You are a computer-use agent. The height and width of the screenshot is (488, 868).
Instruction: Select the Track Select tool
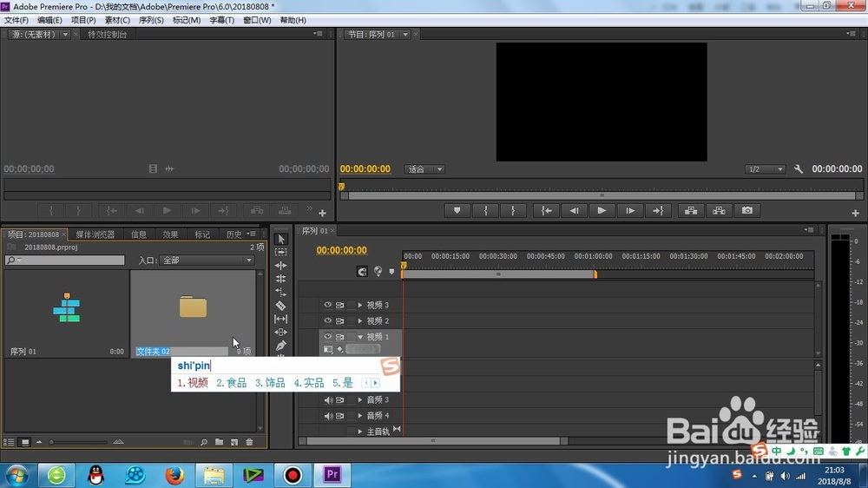click(281, 252)
